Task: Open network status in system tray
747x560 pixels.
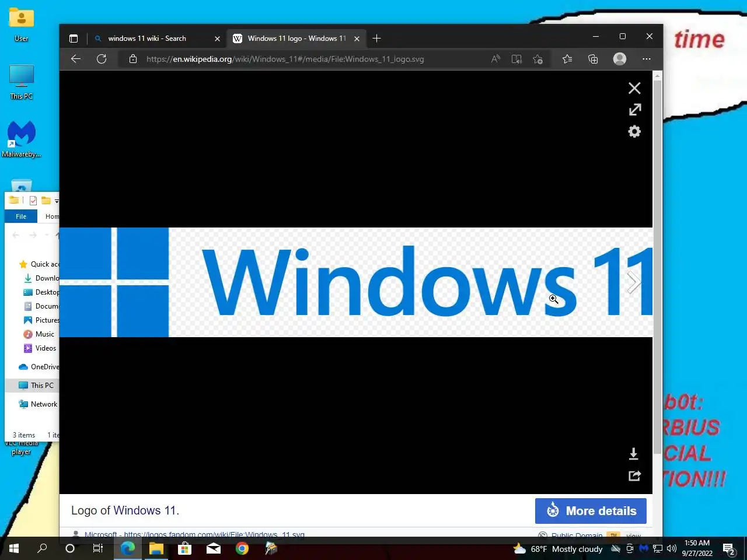Action: 658,548
